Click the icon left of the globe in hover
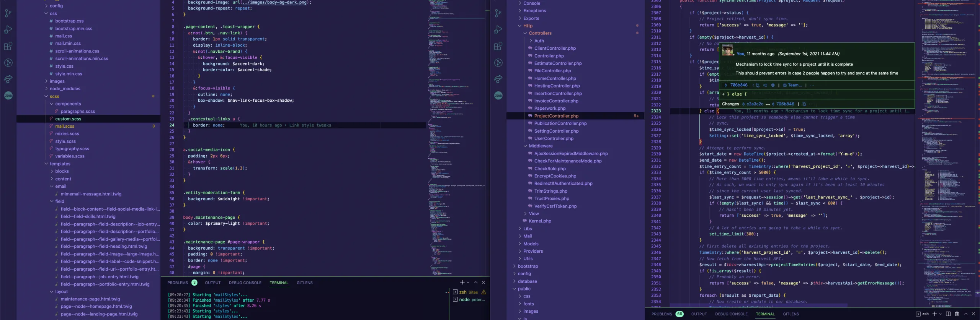Viewport: 980px width, 320px height. pyautogui.click(x=765, y=85)
